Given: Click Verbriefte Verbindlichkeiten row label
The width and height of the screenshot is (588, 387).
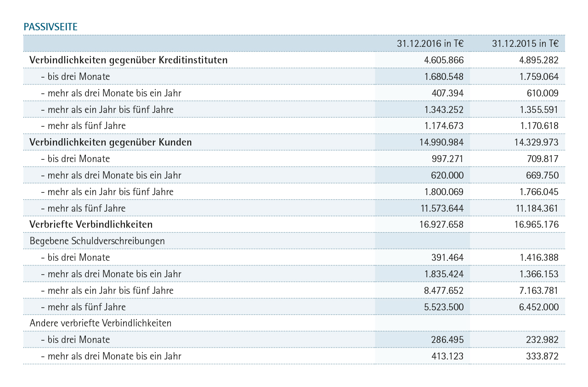Looking at the screenshot, I should (x=91, y=224).
